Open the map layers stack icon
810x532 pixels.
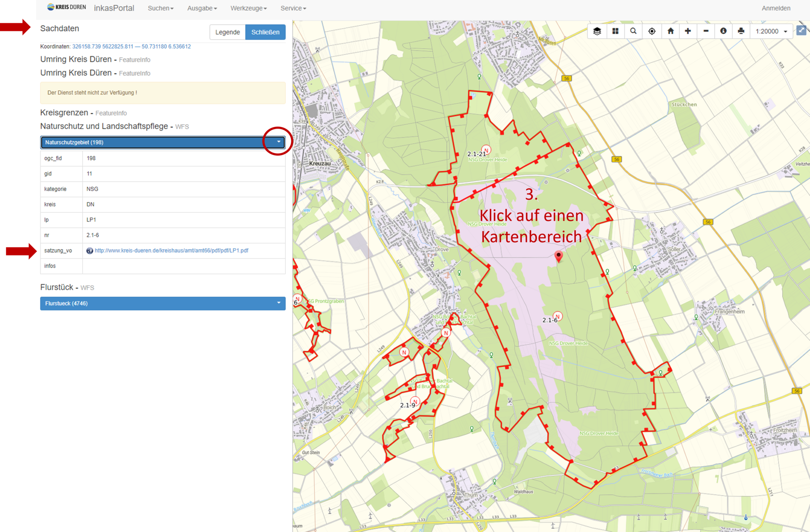[x=597, y=31]
